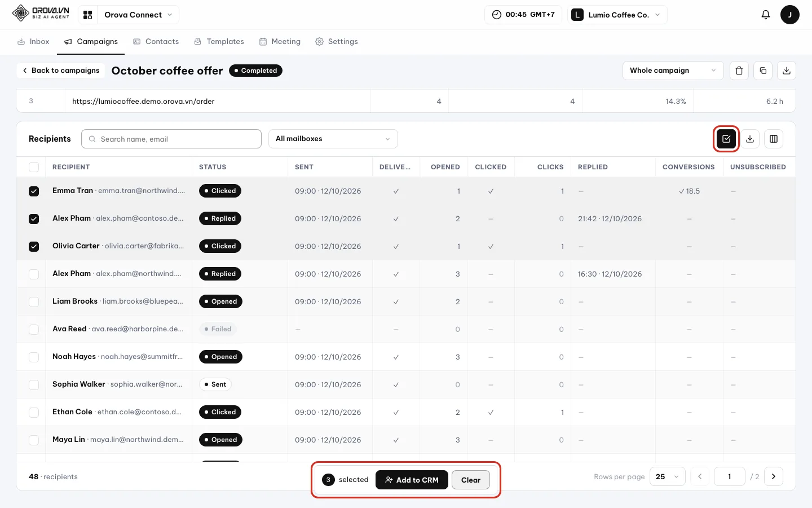Clear the current selection
The width and height of the screenshot is (812, 508).
(x=471, y=480)
